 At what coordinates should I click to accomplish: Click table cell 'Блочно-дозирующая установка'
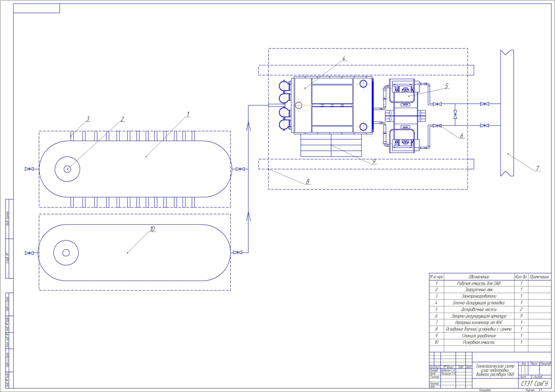pos(479,303)
